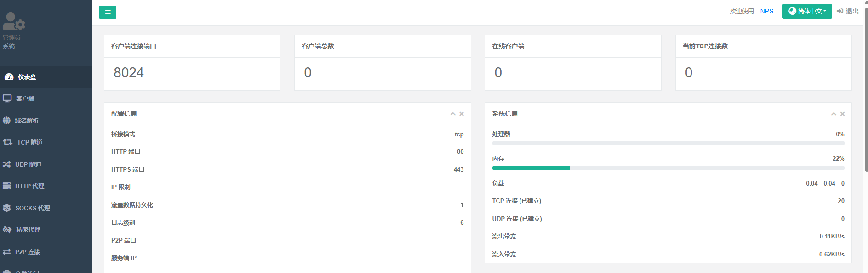Open the 简体中文 language dropdown
868x273 pixels.
coord(807,11)
